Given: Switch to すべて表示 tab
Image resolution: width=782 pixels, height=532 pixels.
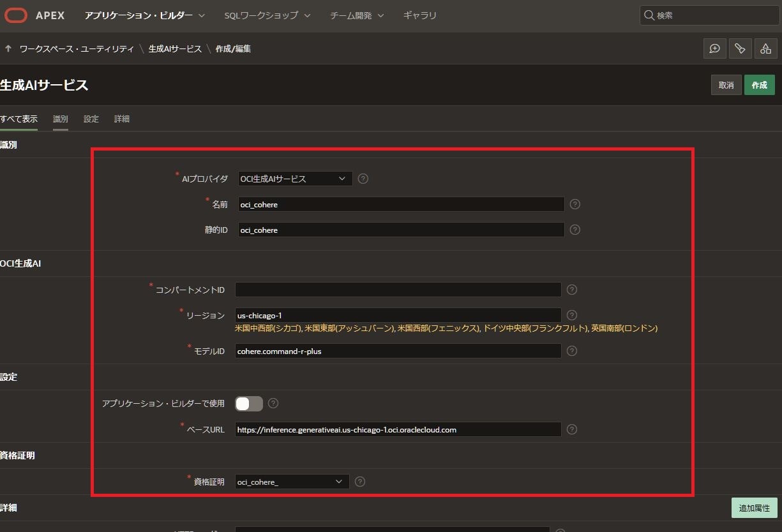Looking at the screenshot, I should coord(19,119).
